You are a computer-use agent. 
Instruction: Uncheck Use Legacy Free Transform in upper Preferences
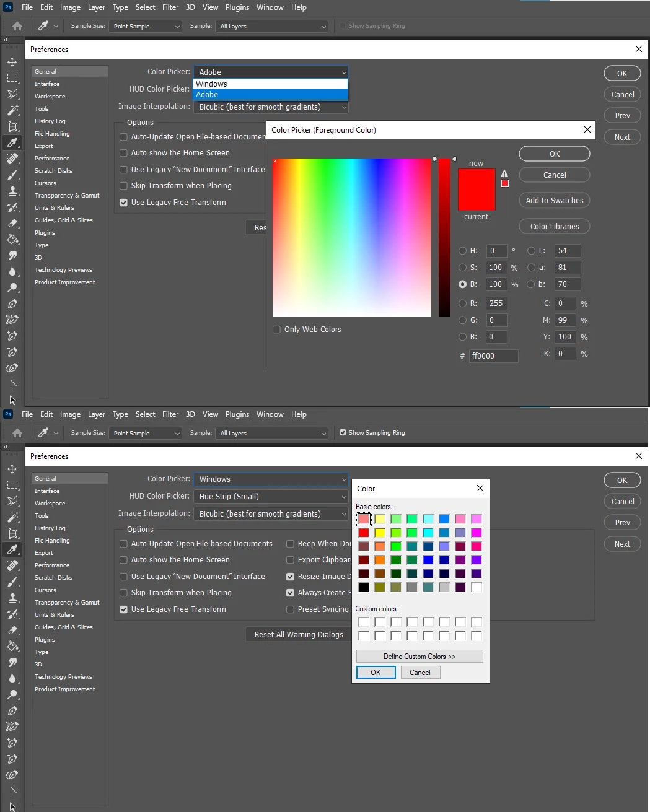[x=123, y=203]
